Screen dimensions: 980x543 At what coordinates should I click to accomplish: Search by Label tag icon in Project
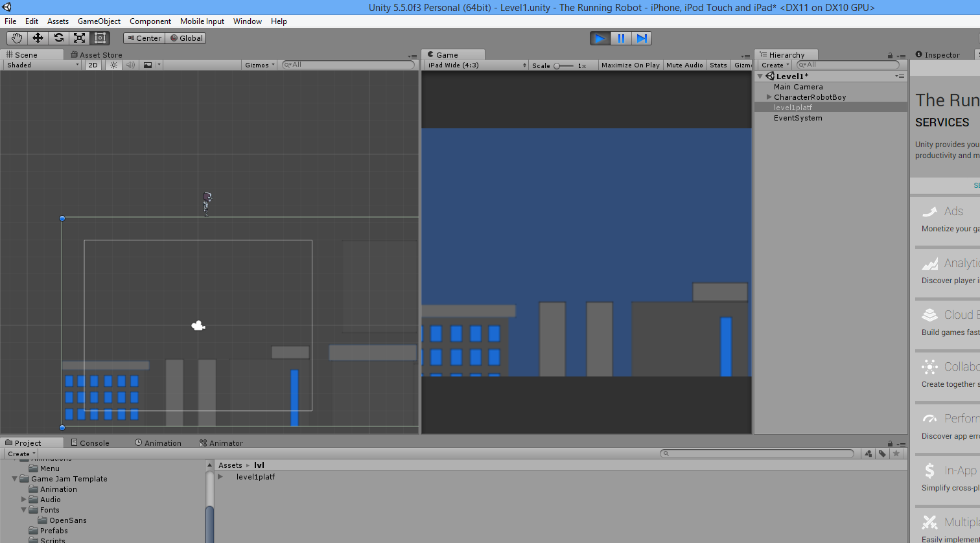tap(882, 454)
